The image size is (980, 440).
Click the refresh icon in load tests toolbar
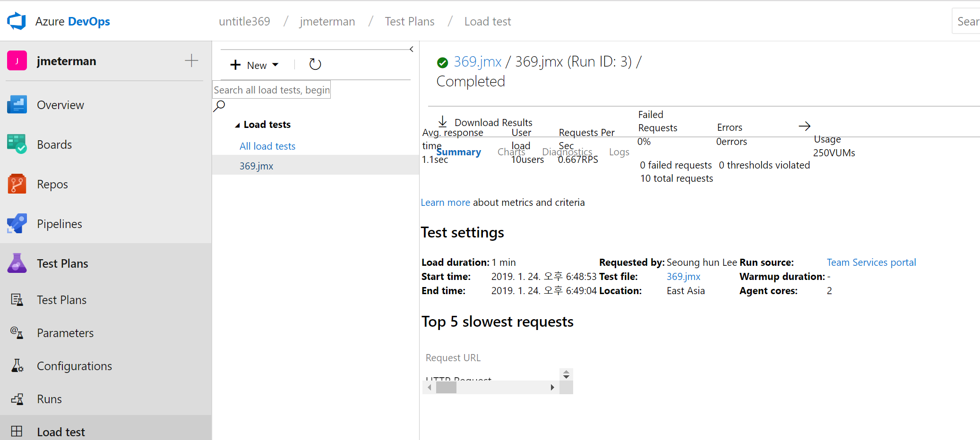click(315, 64)
